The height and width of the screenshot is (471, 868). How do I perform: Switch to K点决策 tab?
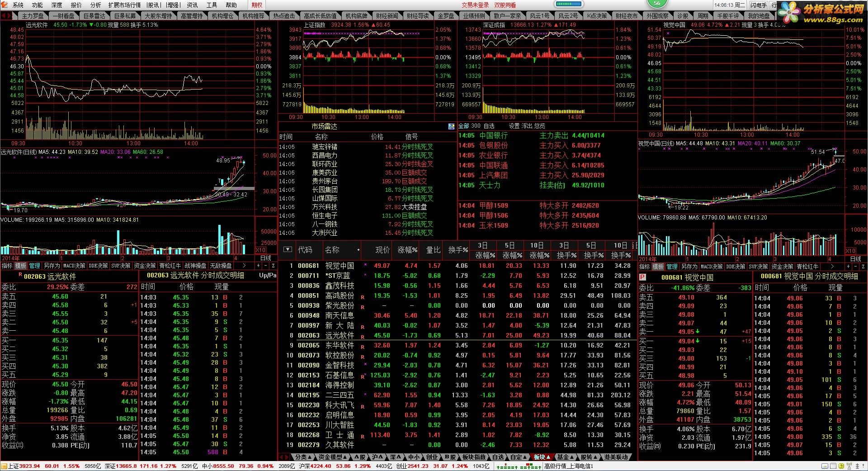597,16
